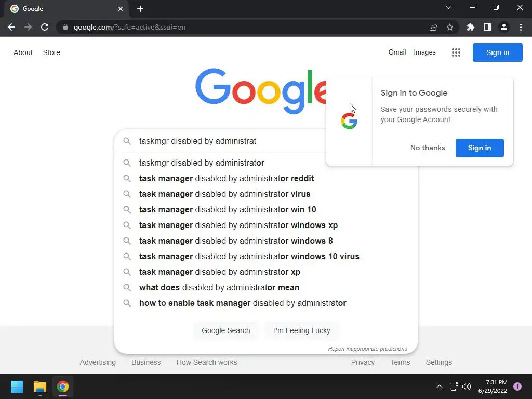Expand the tab search chevron
This screenshot has width=532, height=399.
(448, 7)
